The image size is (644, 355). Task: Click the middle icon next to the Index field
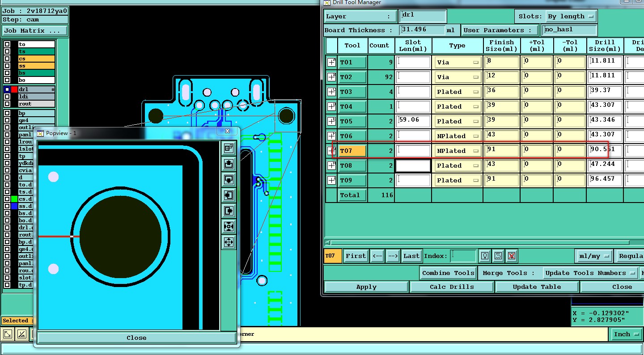[x=498, y=256]
